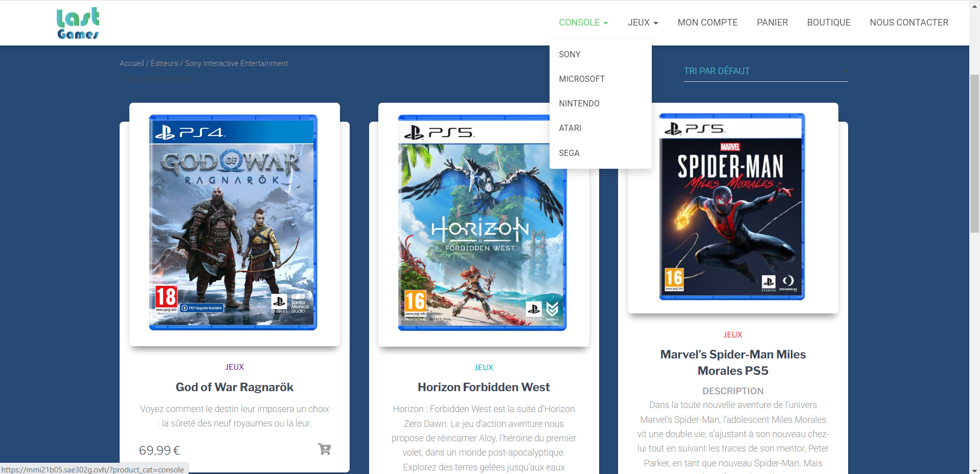Open the God of War Ragnarök title link
The width and height of the screenshot is (980, 474).
click(x=235, y=387)
